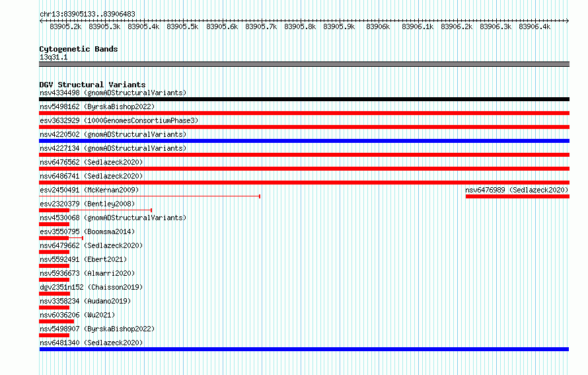Click the red bar under nsv6476562
588x375 pixels.
[x=304, y=169]
